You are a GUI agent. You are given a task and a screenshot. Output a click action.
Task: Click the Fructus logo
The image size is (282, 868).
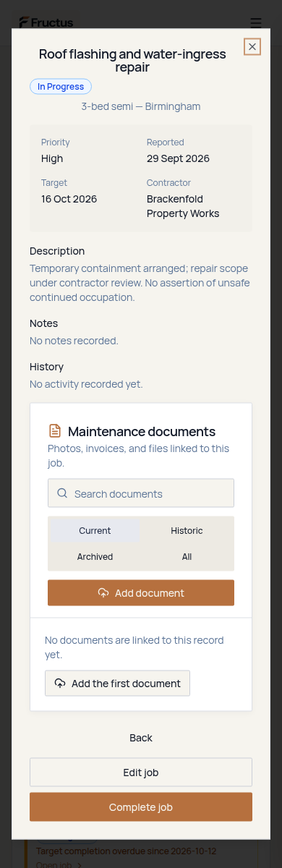[x=46, y=22]
